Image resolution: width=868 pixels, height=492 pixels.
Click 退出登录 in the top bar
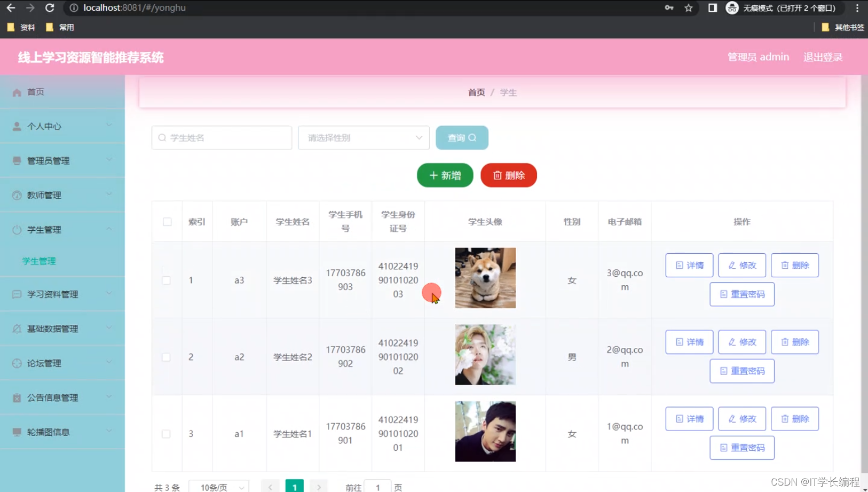coord(822,57)
